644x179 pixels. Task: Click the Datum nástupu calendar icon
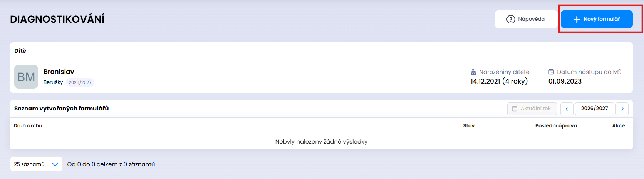click(x=551, y=72)
